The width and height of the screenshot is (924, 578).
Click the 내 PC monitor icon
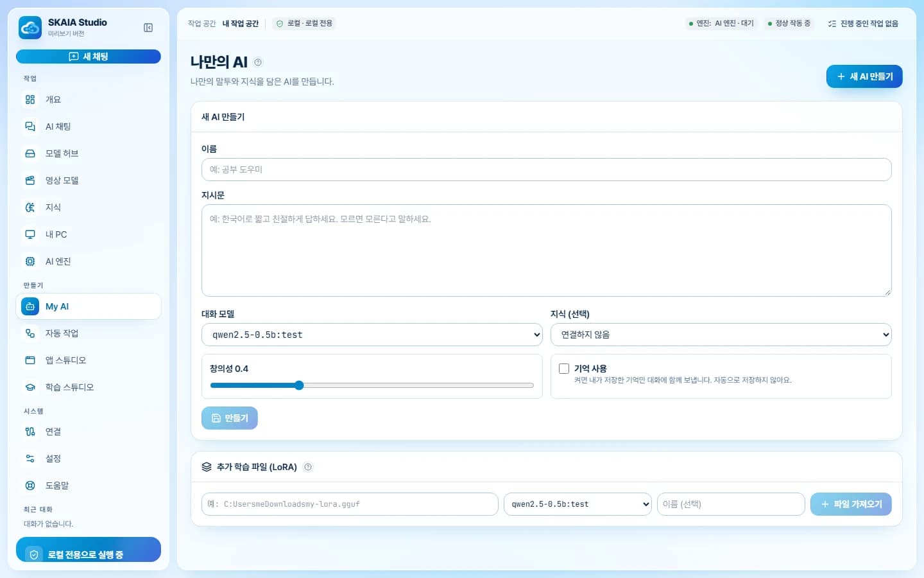pyautogui.click(x=30, y=234)
